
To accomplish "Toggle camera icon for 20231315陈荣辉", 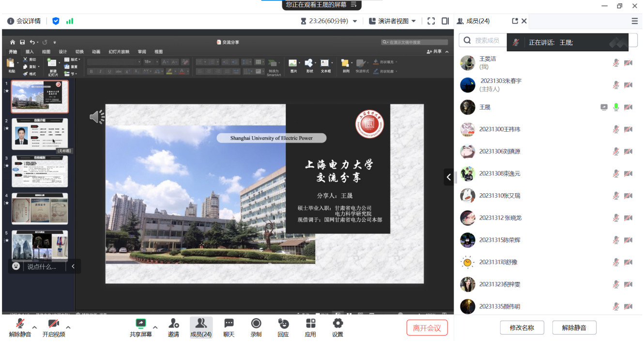I will click(628, 240).
